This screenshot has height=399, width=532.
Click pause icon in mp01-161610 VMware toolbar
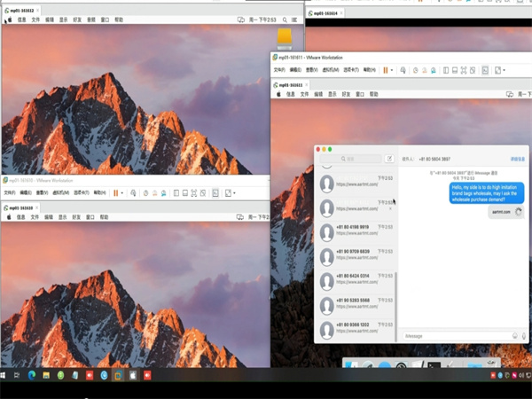coord(115,192)
